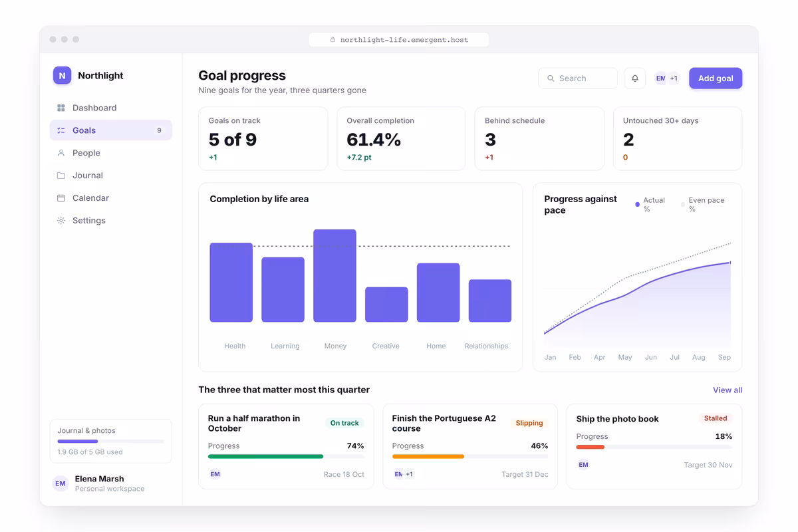This screenshot has height=532, width=798.
Task: Go to the People section
Action: point(111,153)
